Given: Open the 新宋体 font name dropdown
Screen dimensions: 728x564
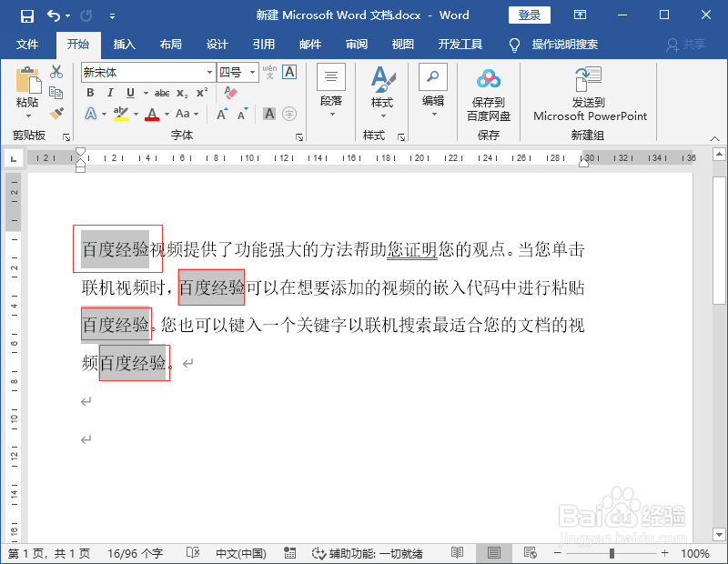Looking at the screenshot, I should (209, 73).
